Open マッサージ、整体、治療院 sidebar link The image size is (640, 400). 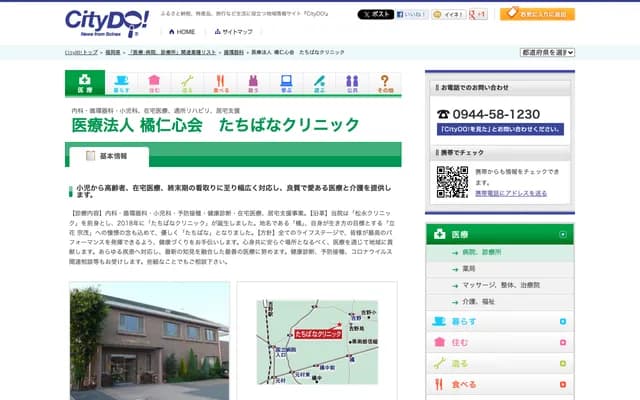(x=501, y=285)
